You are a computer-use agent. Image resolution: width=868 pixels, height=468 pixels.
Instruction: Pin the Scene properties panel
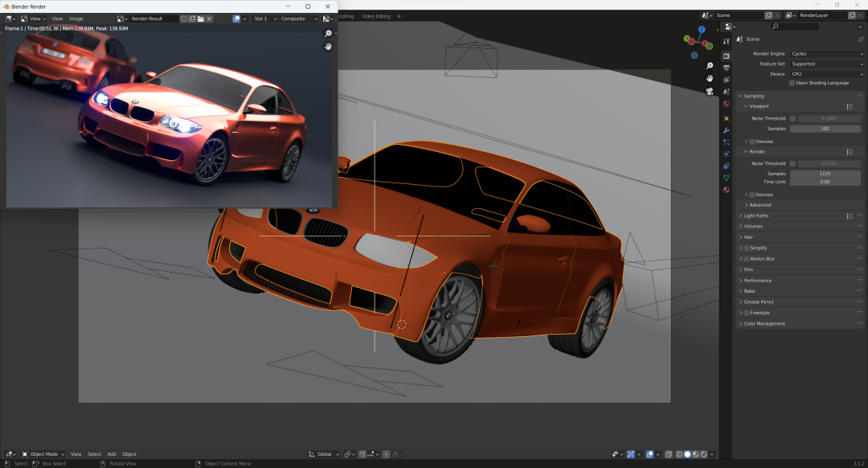tap(860, 39)
